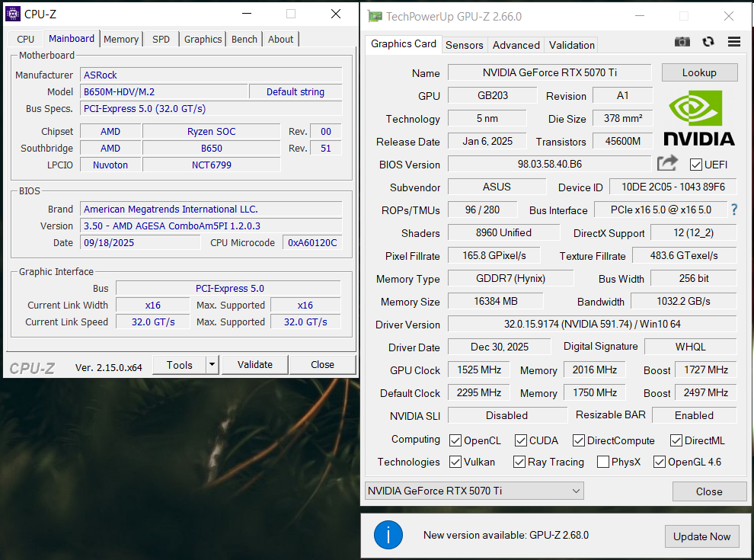754x560 pixels.
Task: Click the Memory Type GDDR7 (Hynix) field
Action: click(x=511, y=278)
